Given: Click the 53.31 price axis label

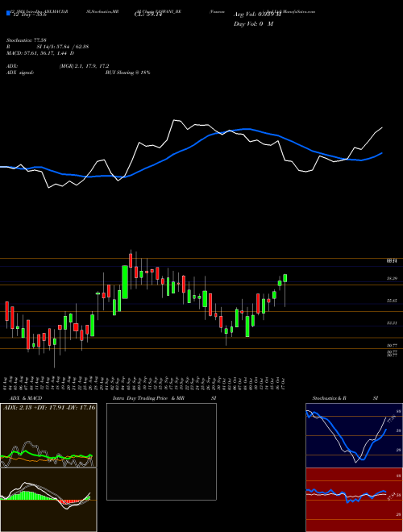Looking at the screenshot, I should (393, 323).
